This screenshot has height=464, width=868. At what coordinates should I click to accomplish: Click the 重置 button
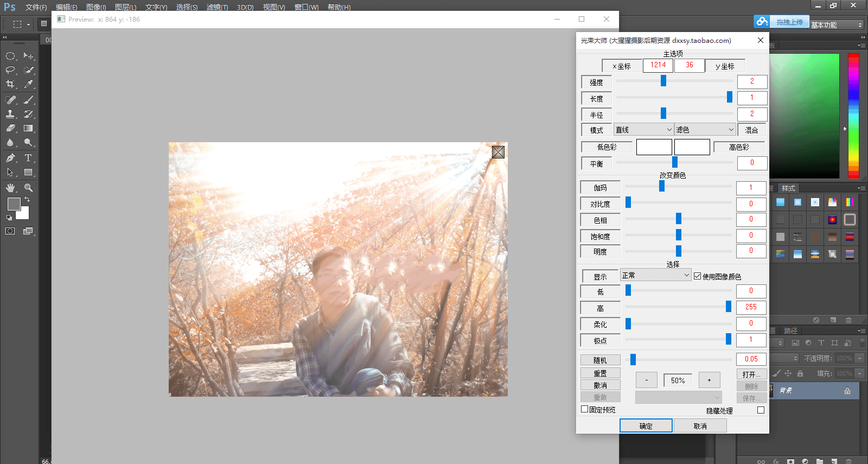[x=600, y=373]
